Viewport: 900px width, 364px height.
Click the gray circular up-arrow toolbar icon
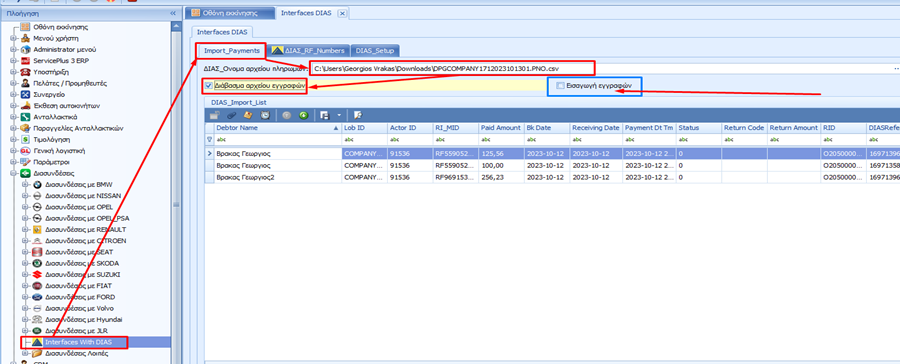point(286,115)
